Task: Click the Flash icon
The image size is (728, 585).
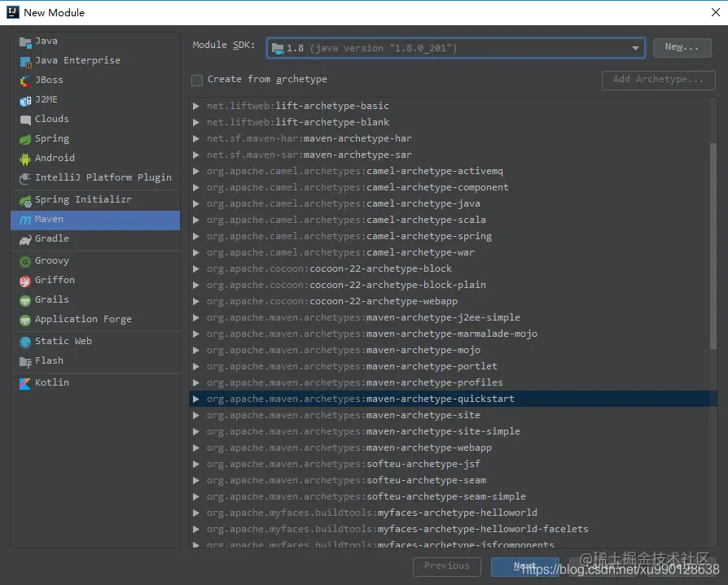Action: pos(25,362)
